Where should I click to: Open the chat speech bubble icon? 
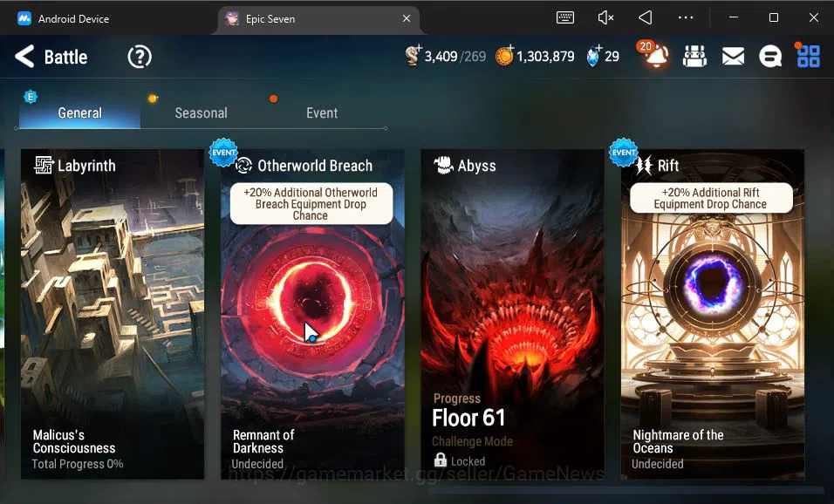coord(770,56)
